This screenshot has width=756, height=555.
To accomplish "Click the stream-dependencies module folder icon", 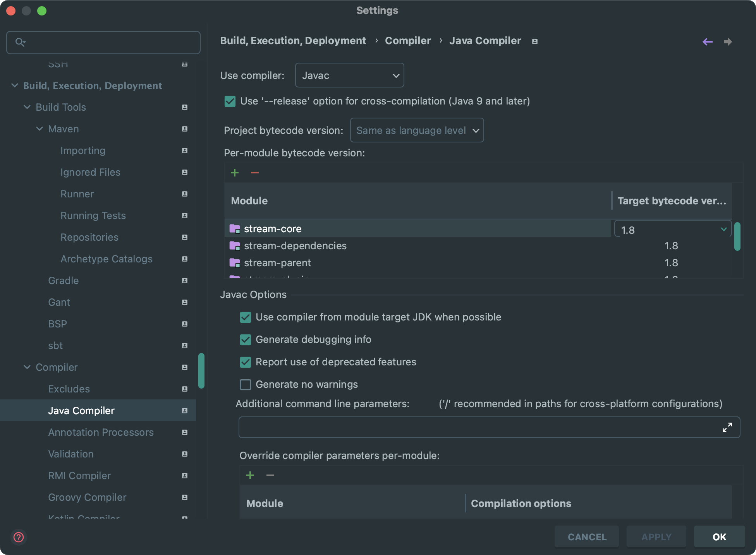I will point(235,246).
